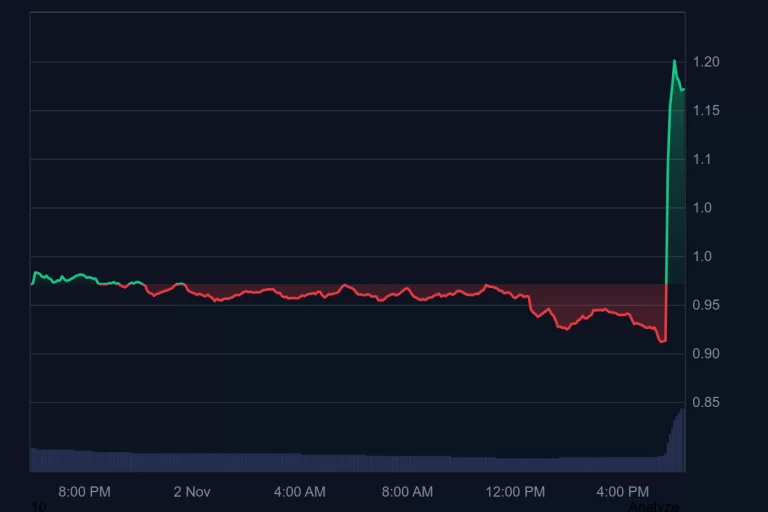Click the upper 1.0 price axis label
768x512 pixels.
(704, 208)
